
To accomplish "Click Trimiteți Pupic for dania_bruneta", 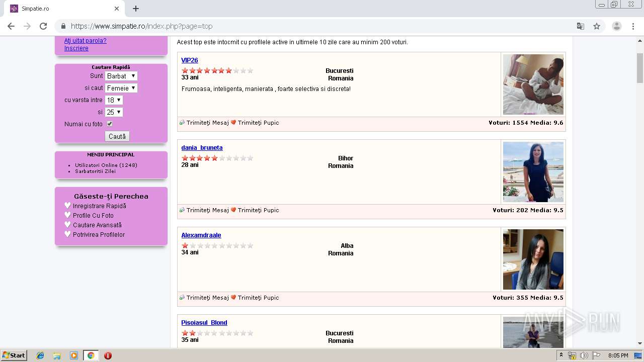I will pyautogui.click(x=258, y=210).
